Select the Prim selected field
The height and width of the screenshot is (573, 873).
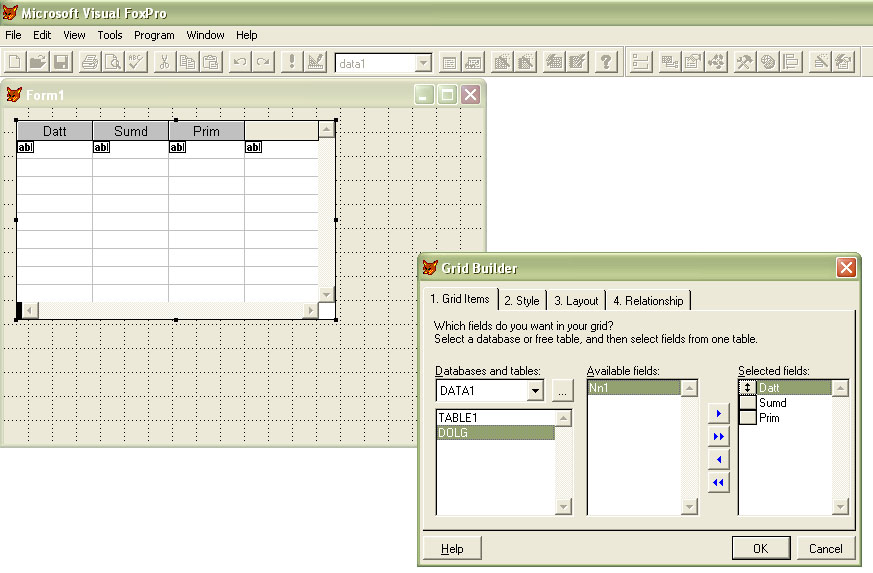[794, 418]
